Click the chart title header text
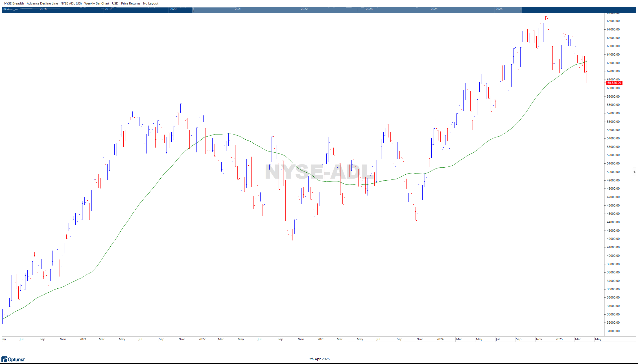 (81, 3)
